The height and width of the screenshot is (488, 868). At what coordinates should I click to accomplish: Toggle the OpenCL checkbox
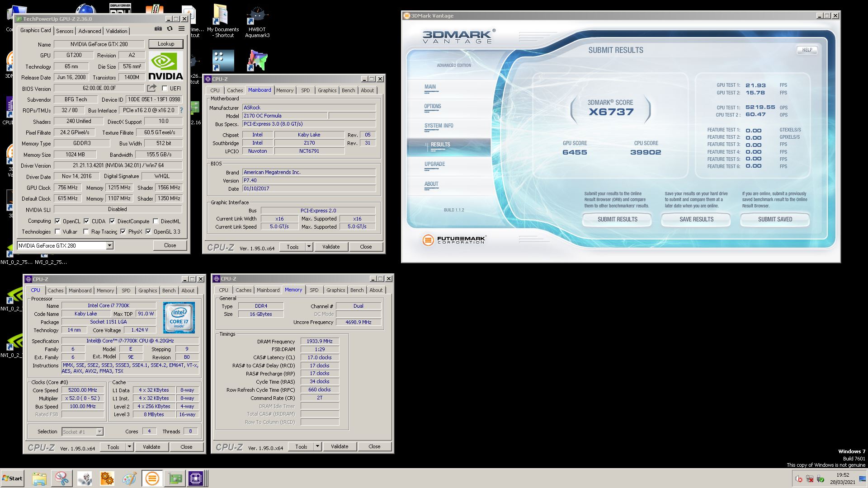(57, 221)
